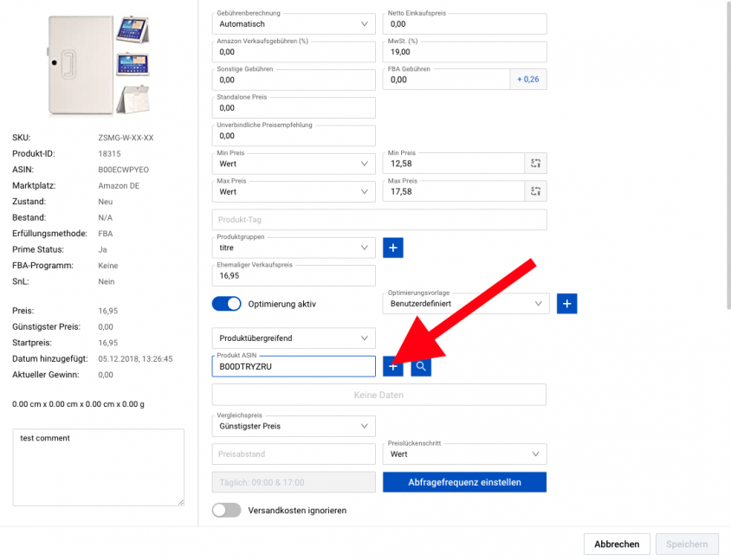This screenshot has width=731, height=560.
Task: Click the Täglich: 09:00 & 17:00 field
Action: click(294, 482)
